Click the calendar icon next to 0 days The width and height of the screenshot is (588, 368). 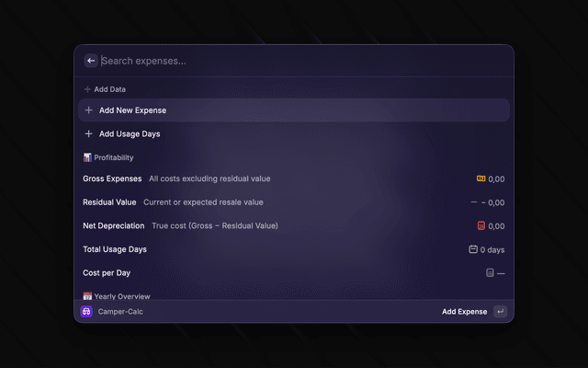coord(473,249)
